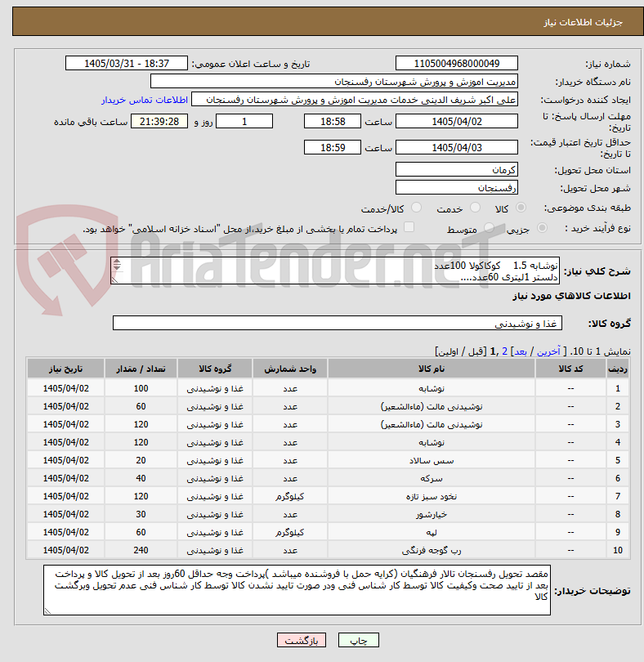This screenshot has height=662, width=644.
Task: Click the گروه کالا field غذا و نوشیدنی
Action: [x=337, y=323]
